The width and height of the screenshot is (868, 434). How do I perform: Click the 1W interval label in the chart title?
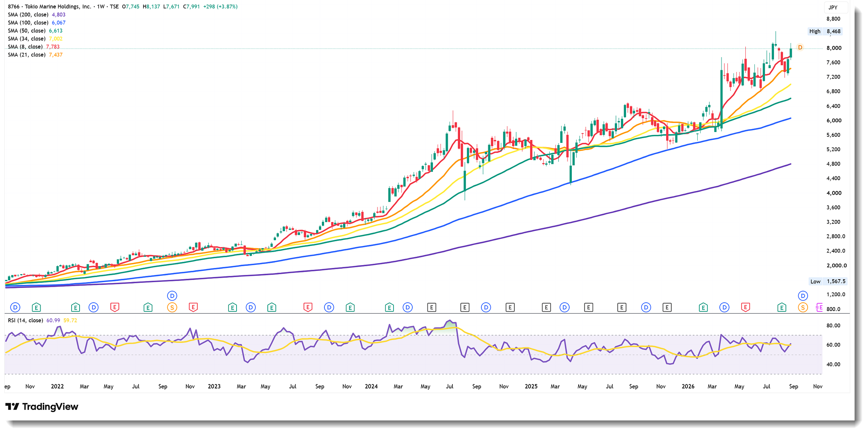tap(101, 7)
